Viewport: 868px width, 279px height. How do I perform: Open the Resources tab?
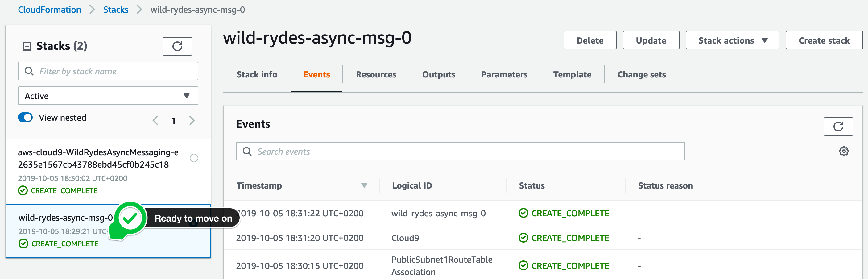coord(376,74)
